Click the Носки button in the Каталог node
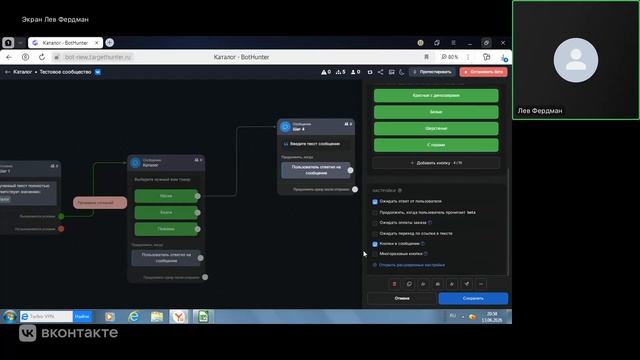640x360 pixels. tap(166, 196)
